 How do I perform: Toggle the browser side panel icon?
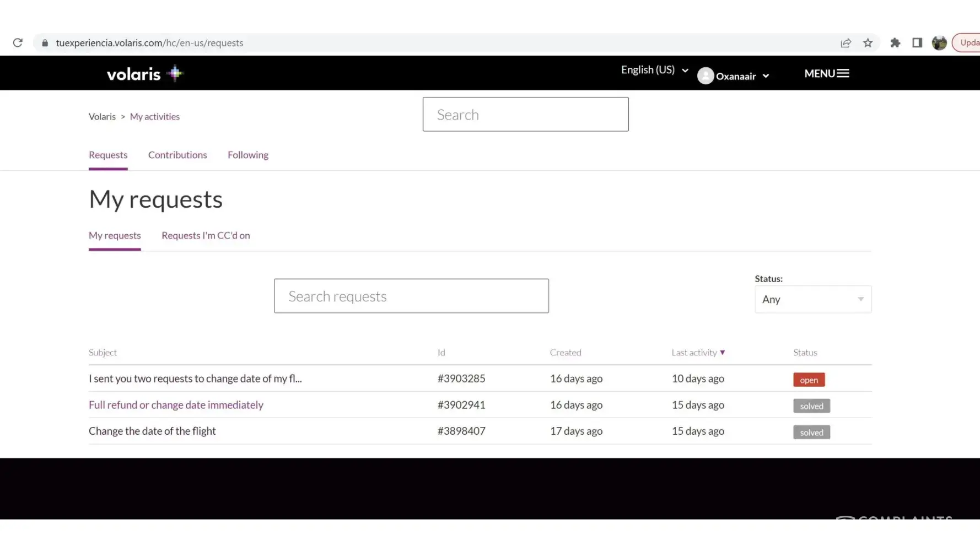coord(917,43)
